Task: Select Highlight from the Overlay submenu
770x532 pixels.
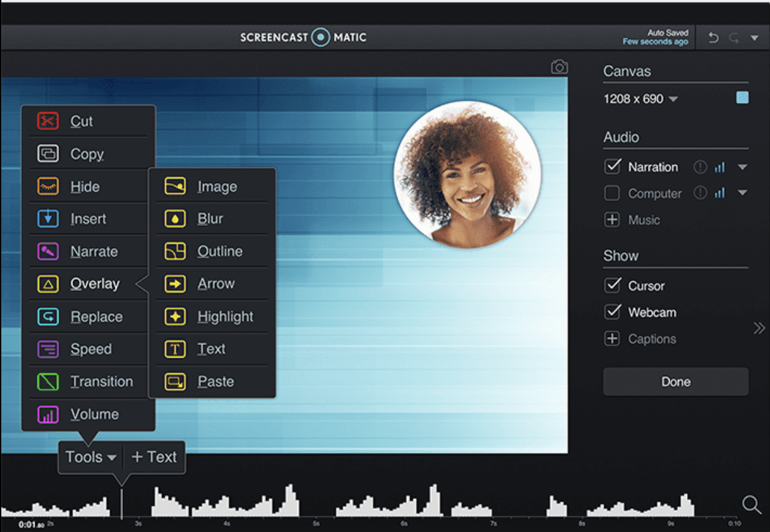Action: pyautogui.click(x=212, y=316)
